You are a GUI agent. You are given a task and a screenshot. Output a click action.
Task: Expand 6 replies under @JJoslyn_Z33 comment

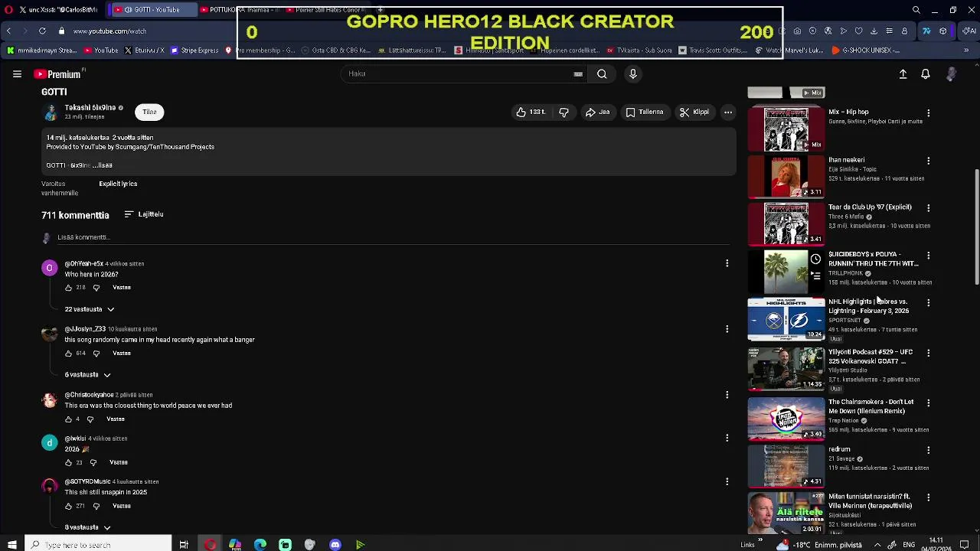(88, 375)
